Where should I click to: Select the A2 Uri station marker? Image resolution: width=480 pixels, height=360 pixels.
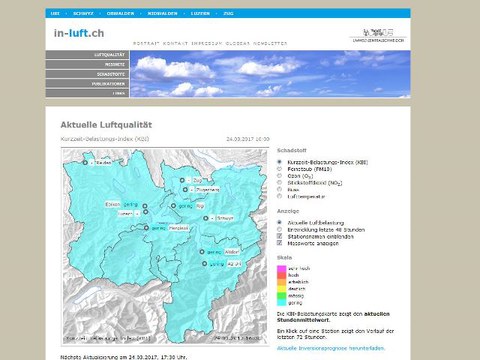(204, 264)
